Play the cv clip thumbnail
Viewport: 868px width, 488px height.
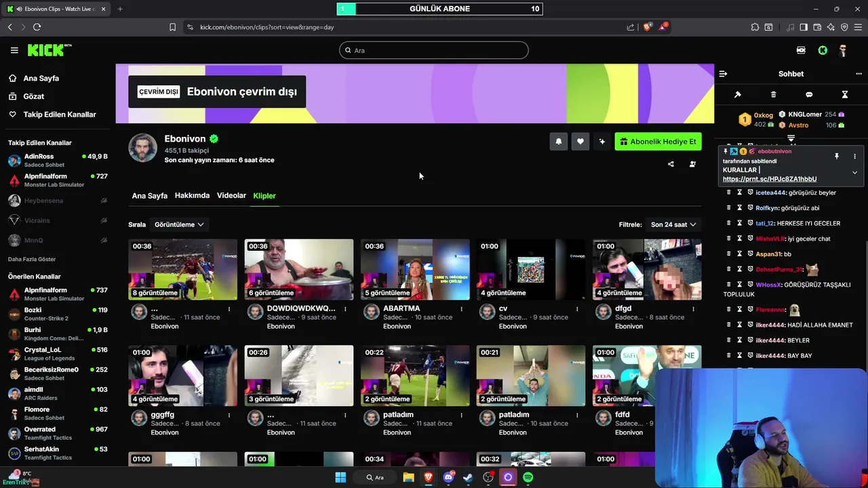531,269
